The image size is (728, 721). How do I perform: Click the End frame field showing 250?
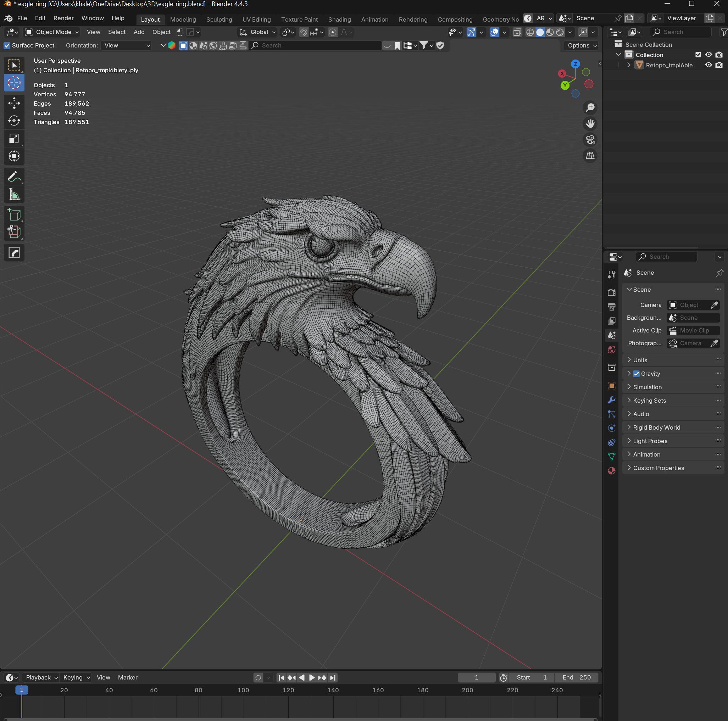577,677
